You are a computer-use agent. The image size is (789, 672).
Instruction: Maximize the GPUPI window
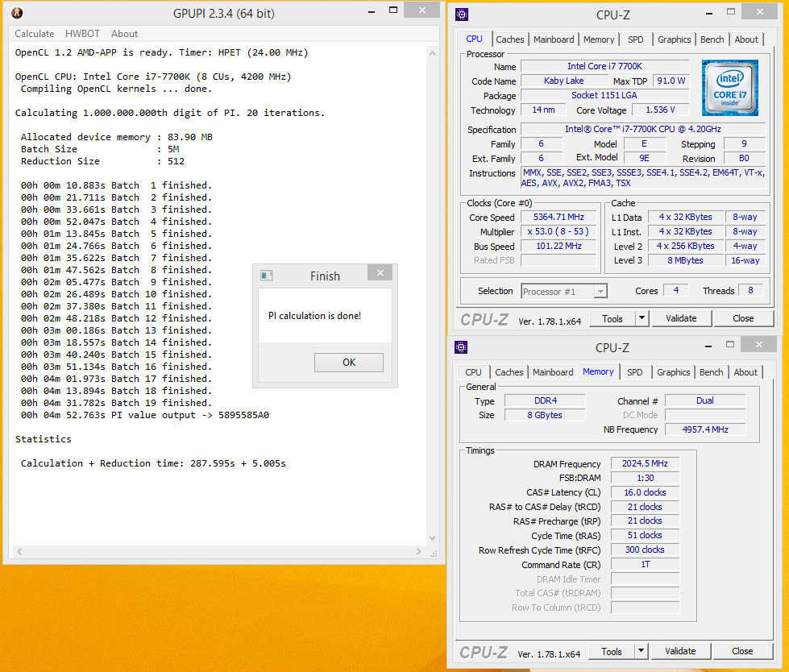click(393, 10)
